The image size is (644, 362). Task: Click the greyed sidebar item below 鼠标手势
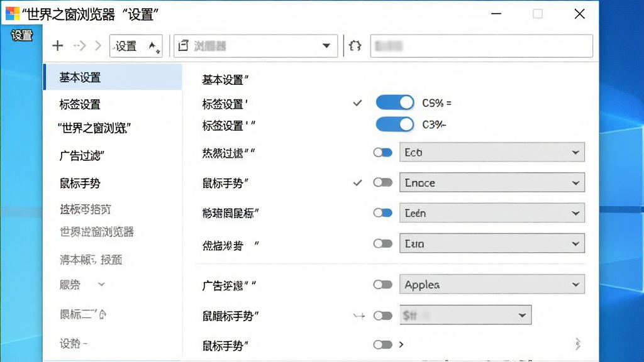(x=85, y=209)
